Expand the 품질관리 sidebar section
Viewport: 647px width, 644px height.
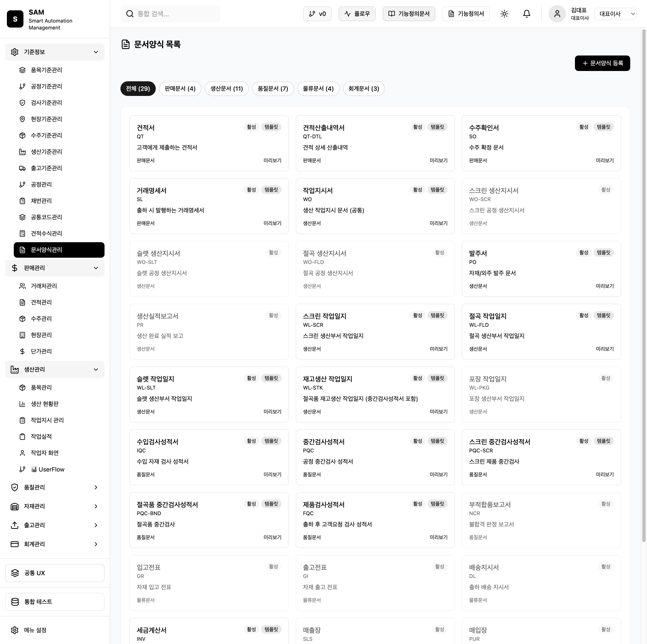(x=55, y=487)
